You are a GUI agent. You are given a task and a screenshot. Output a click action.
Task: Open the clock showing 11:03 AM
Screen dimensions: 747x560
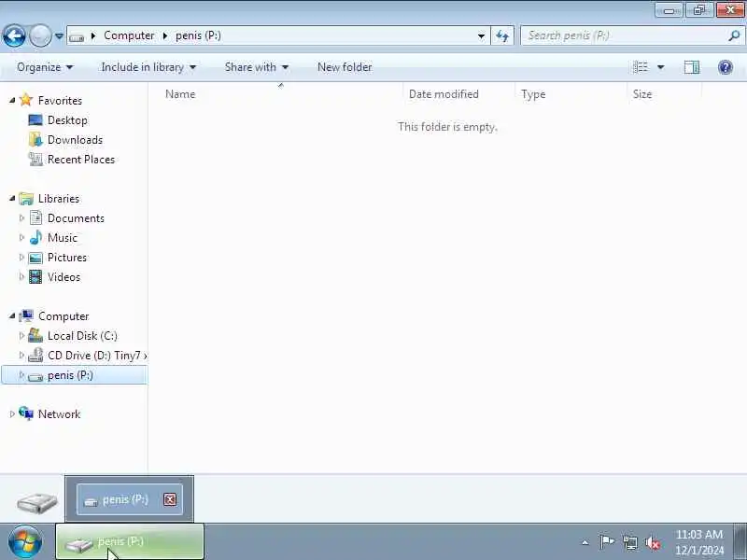[x=698, y=542]
